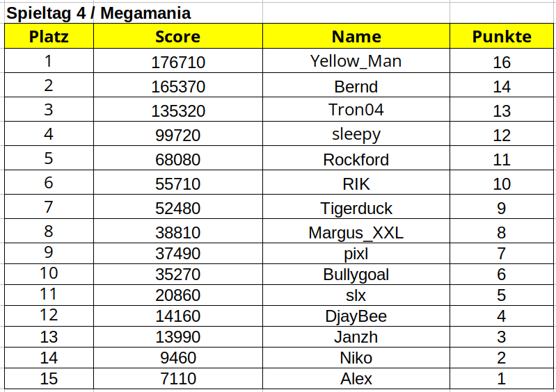Click the Yellow_Man name cell

(x=356, y=61)
